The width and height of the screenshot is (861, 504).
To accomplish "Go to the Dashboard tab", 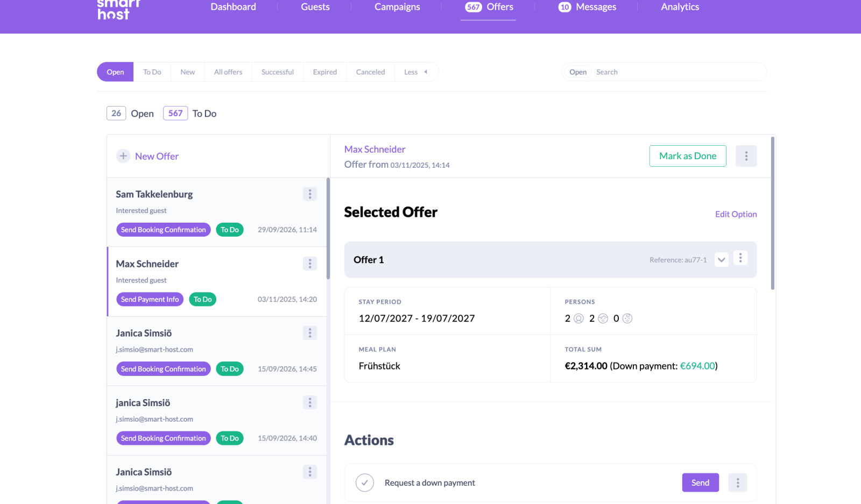I will [x=234, y=7].
